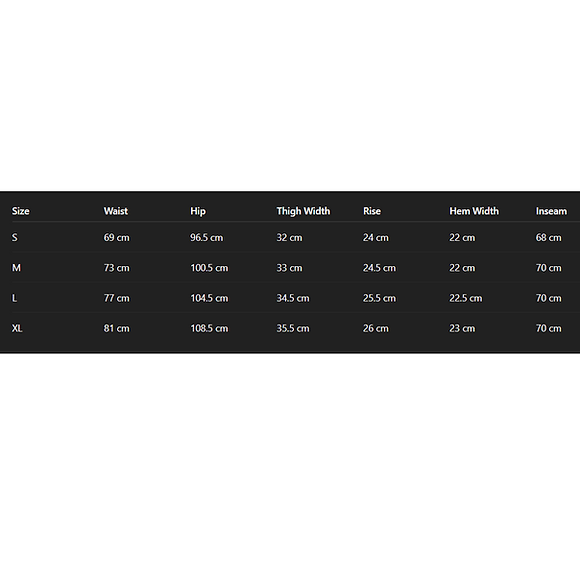Click the 68 cm inseam cell
The height and width of the screenshot is (580, 580).
tap(549, 237)
